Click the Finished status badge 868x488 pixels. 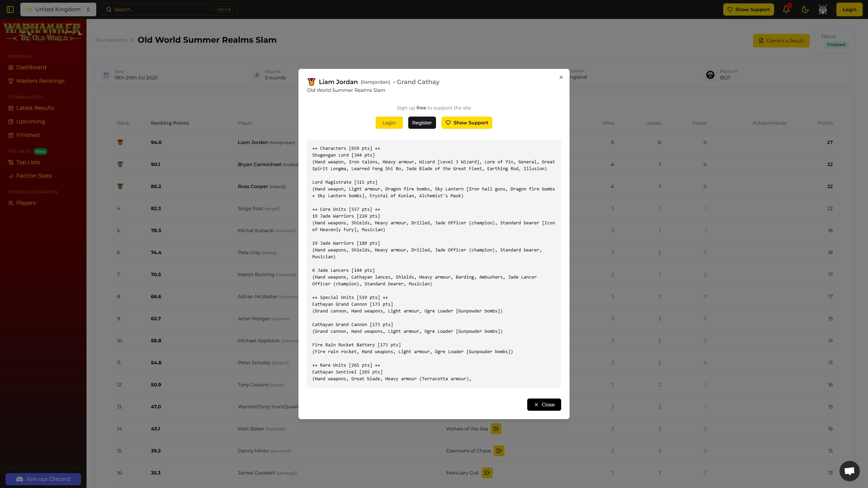[836, 45]
